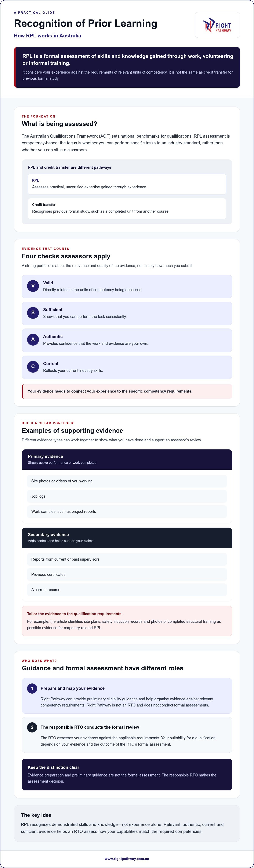Click the S circle icon for Sufficient
The width and height of the screenshot is (254, 868).
33,313
